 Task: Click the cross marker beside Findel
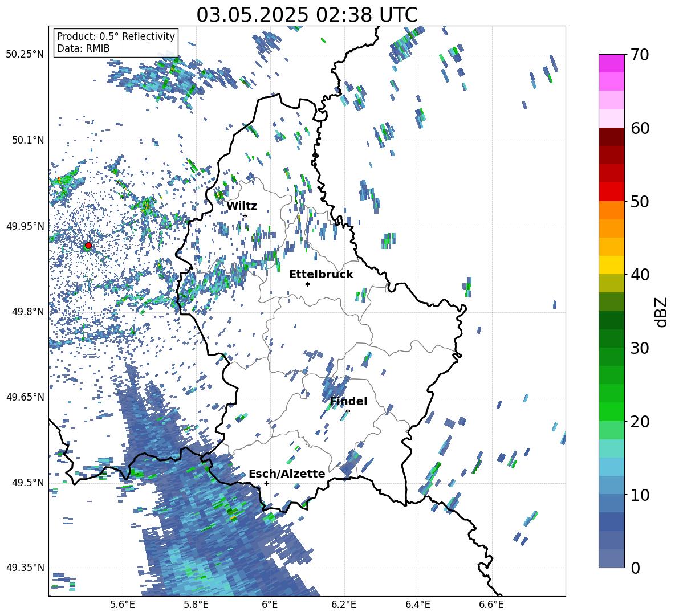(348, 411)
